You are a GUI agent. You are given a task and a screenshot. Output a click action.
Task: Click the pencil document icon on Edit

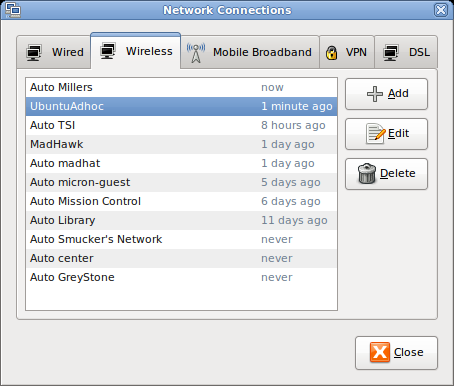[376, 134]
